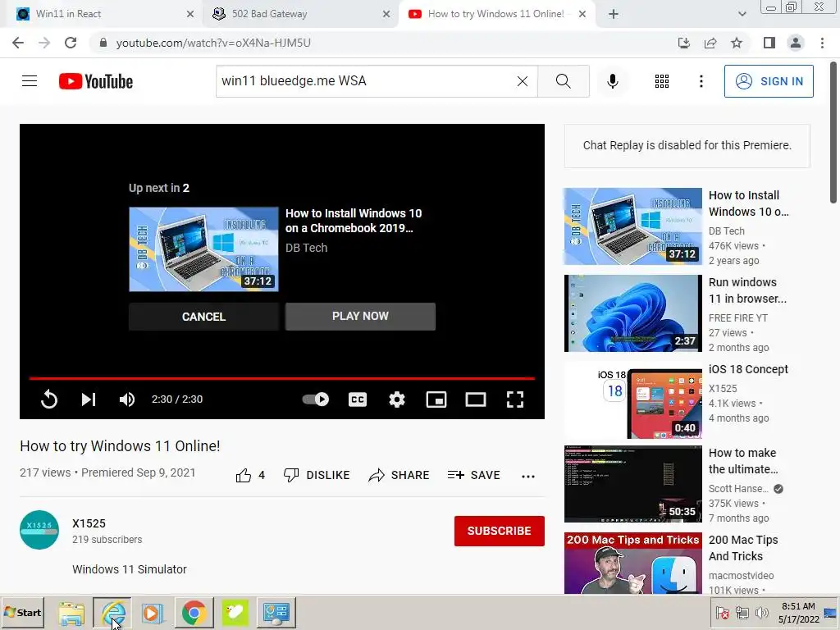Screen dimensions: 840x630
Task: Open the player settings gear
Action: click(x=397, y=399)
